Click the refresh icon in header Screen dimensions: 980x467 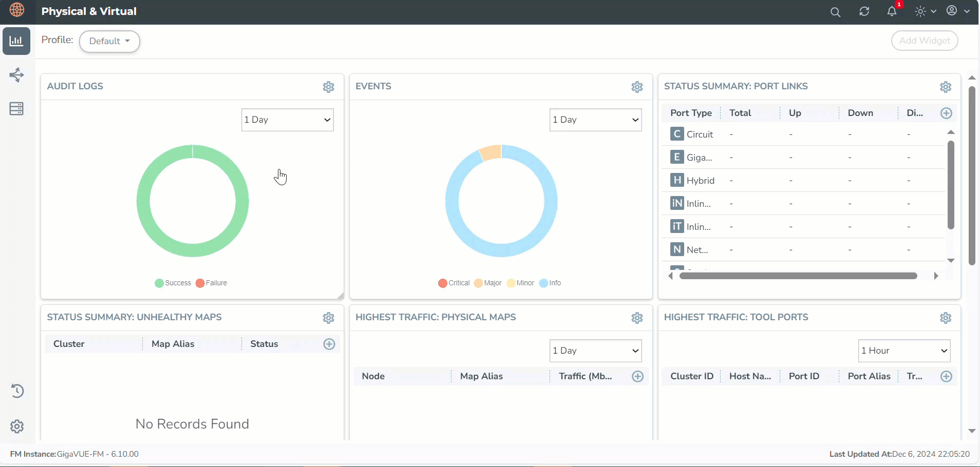(x=864, y=11)
